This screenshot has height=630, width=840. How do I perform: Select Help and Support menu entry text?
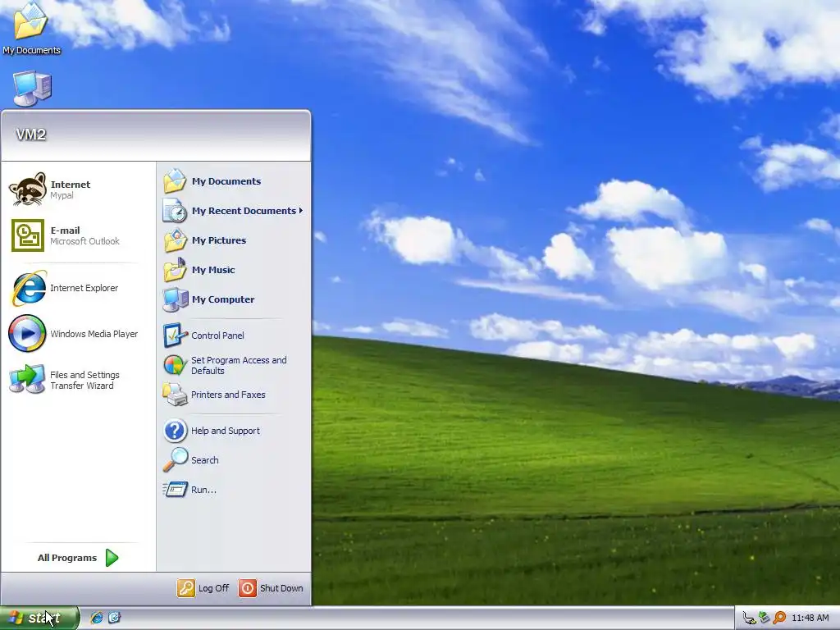(225, 430)
